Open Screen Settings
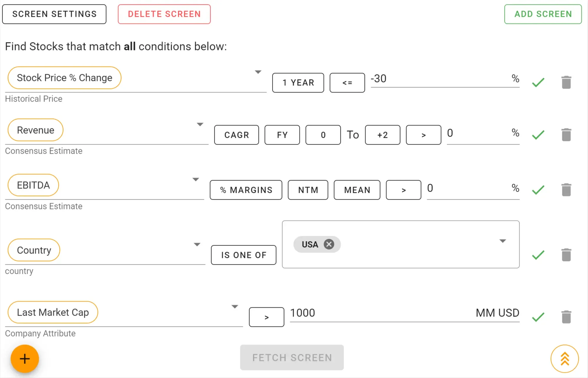The width and height of the screenshot is (588, 378). click(54, 14)
